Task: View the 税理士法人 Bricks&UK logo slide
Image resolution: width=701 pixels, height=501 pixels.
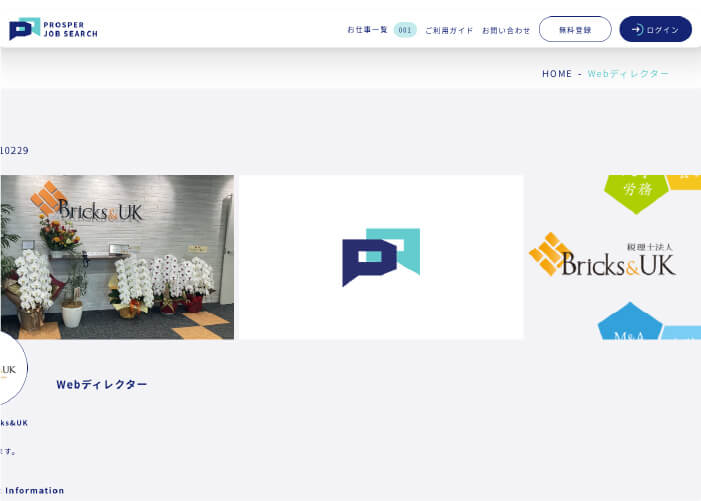Action: pyautogui.click(x=615, y=257)
